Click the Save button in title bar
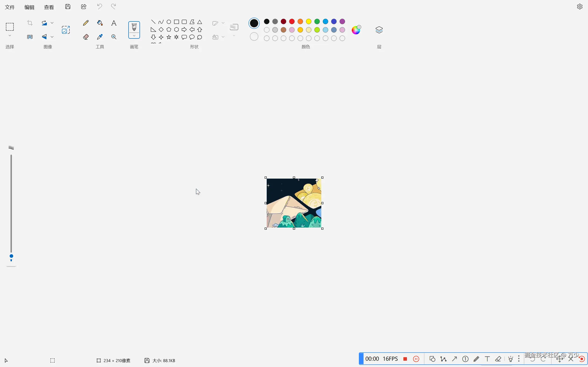Screen dimensions: 588x367 click(x=68, y=7)
